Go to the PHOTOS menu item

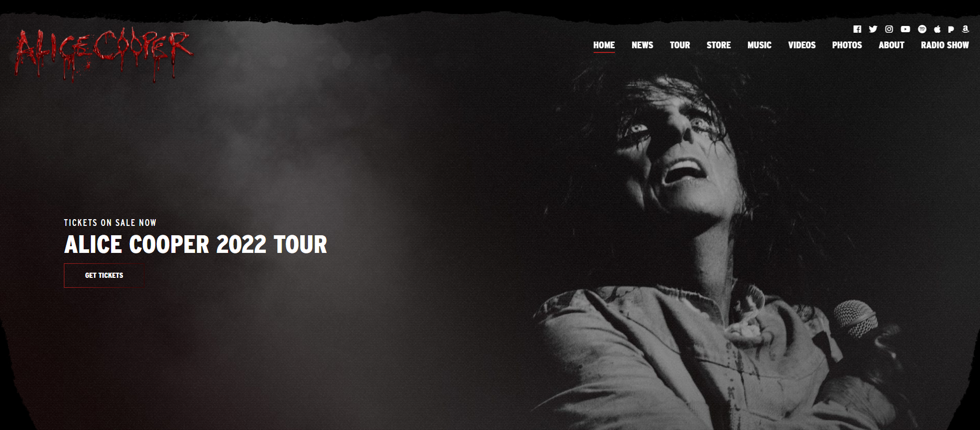(847, 45)
